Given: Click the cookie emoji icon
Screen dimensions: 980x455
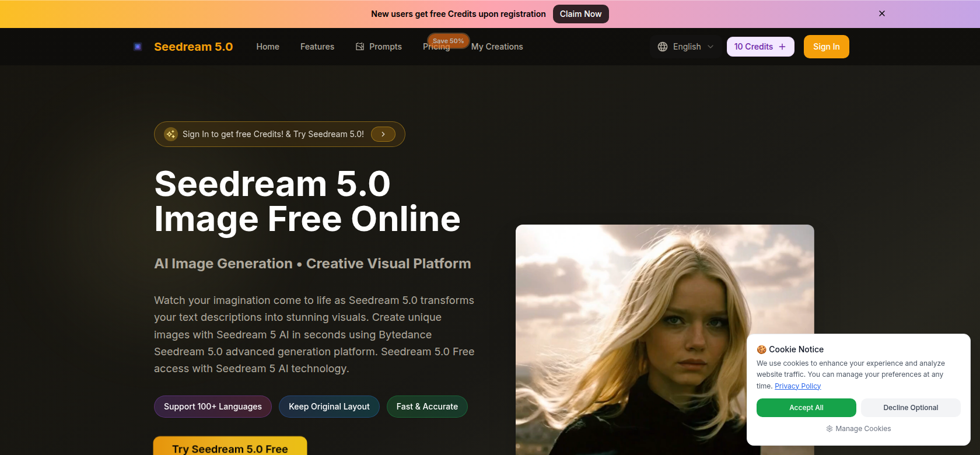Looking at the screenshot, I should coord(761,349).
